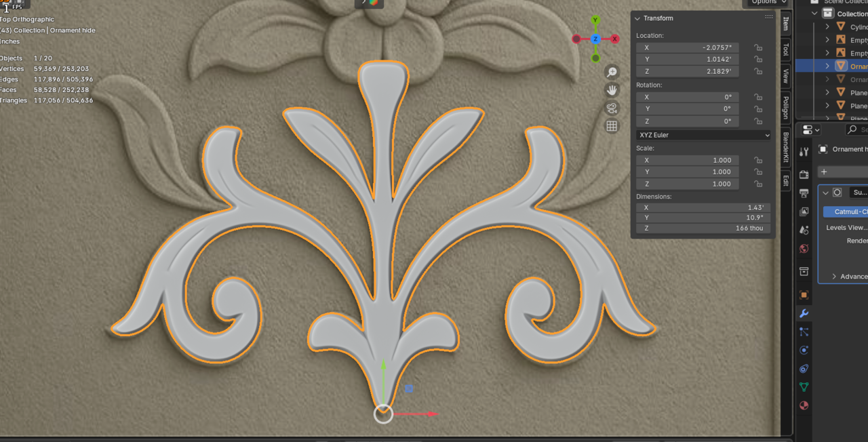Image resolution: width=868 pixels, height=442 pixels.
Task: Open the Collection properties tab icon
Action: (804, 271)
